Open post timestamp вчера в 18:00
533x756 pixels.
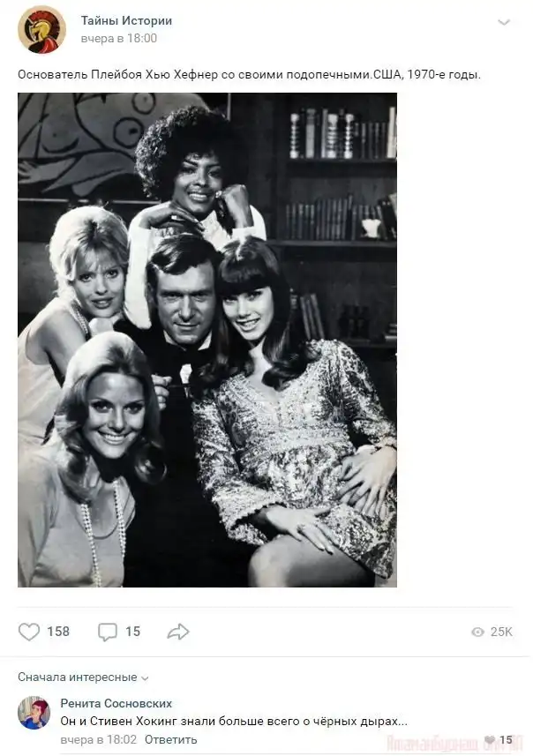118,38
